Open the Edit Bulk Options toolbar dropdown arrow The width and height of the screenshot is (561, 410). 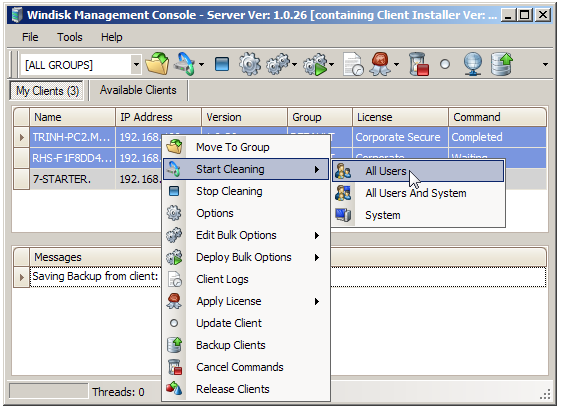point(294,65)
